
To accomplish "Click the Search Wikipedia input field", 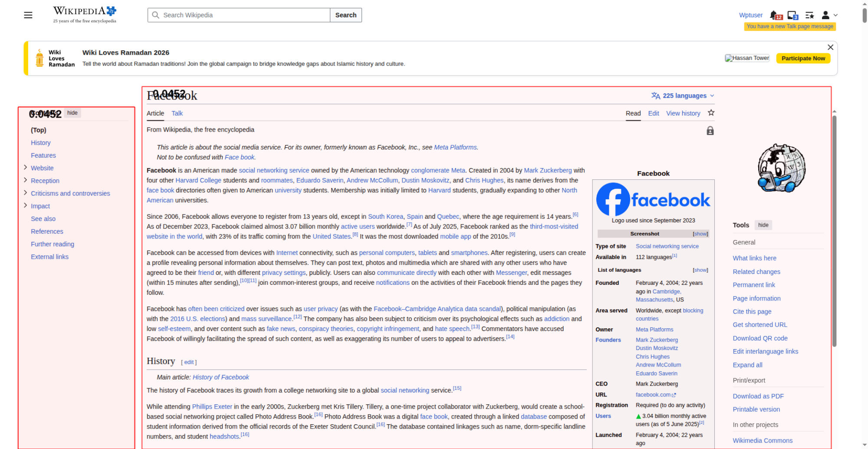I will click(x=243, y=15).
